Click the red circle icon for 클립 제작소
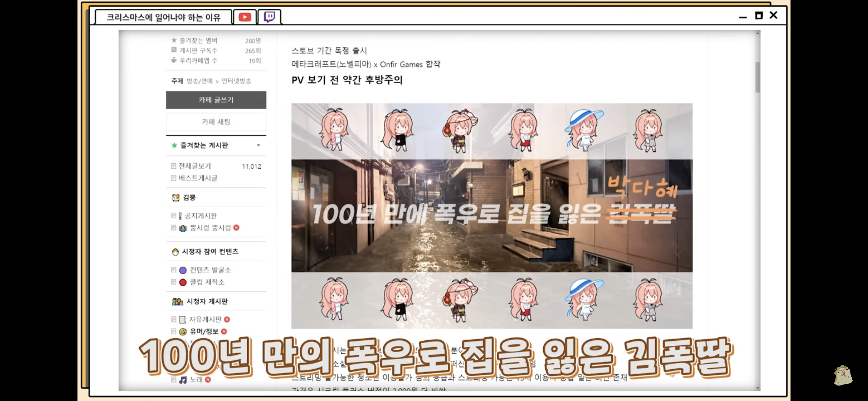Image resolution: width=868 pixels, height=401 pixels. 183,282
